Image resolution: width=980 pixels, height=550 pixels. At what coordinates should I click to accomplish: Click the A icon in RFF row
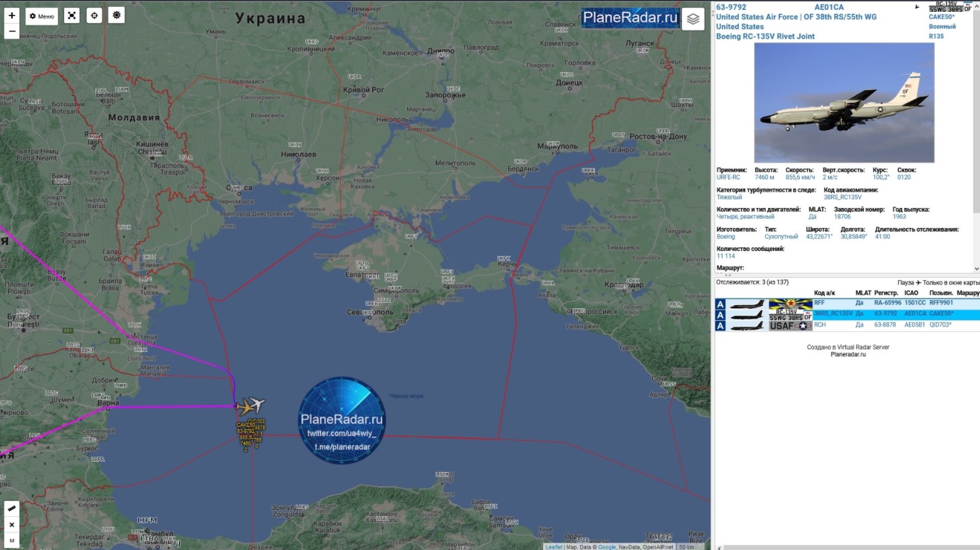point(721,304)
